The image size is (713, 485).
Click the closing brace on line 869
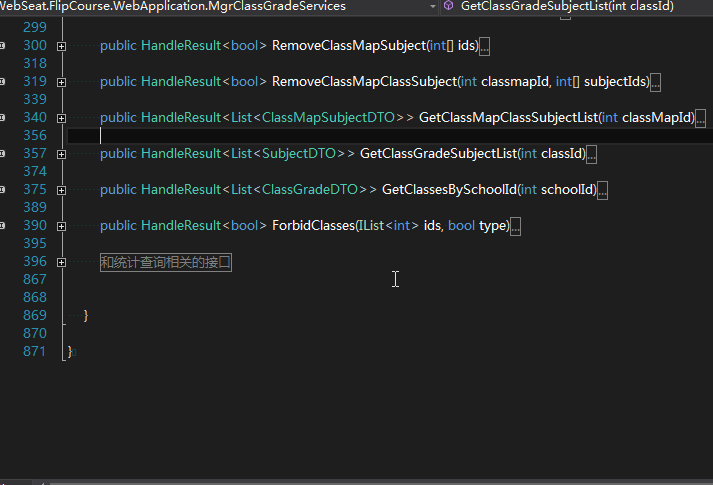click(x=86, y=315)
